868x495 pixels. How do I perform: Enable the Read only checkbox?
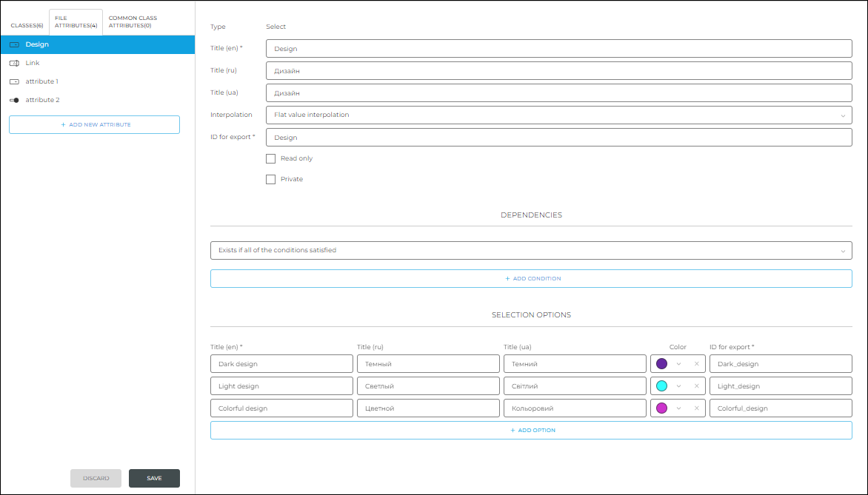point(270,158)
